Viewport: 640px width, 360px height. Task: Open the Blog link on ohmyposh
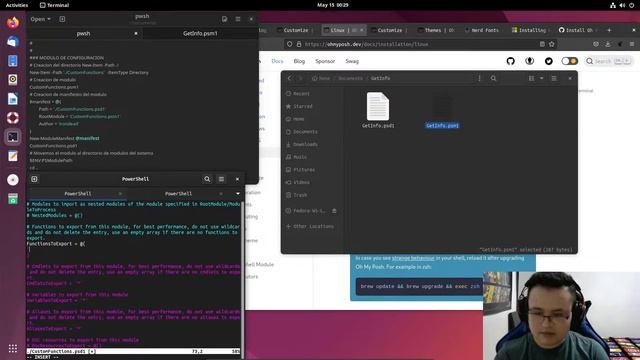(x=299, y=61)
